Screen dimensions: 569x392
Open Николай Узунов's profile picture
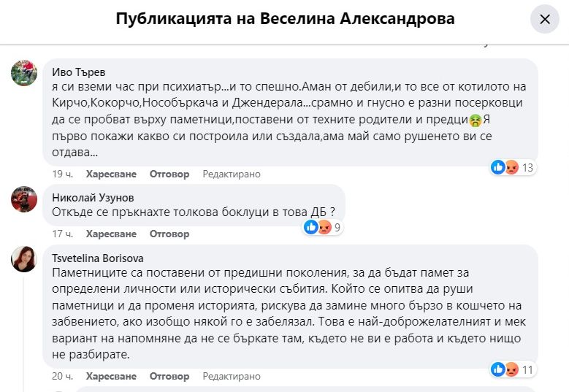pos(25,199)
